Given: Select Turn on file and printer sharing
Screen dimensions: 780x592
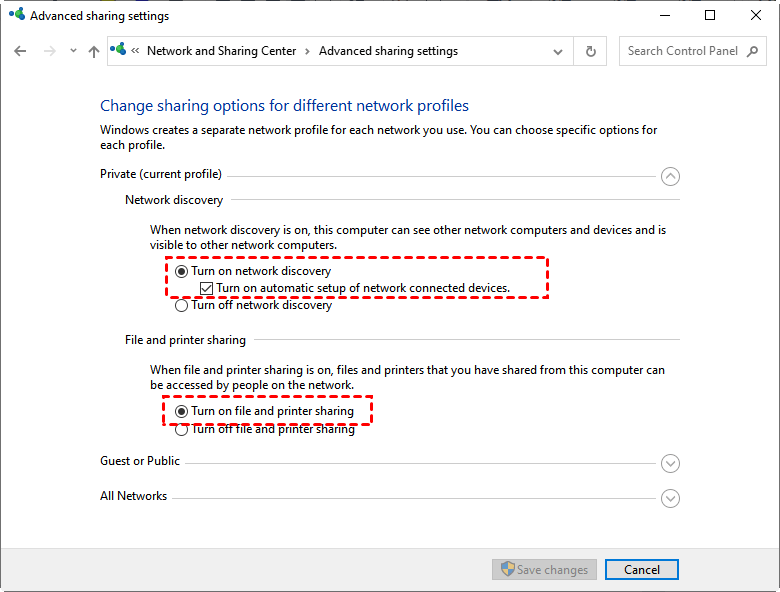Looking at the screenshot, I should (x=181, y=411).
